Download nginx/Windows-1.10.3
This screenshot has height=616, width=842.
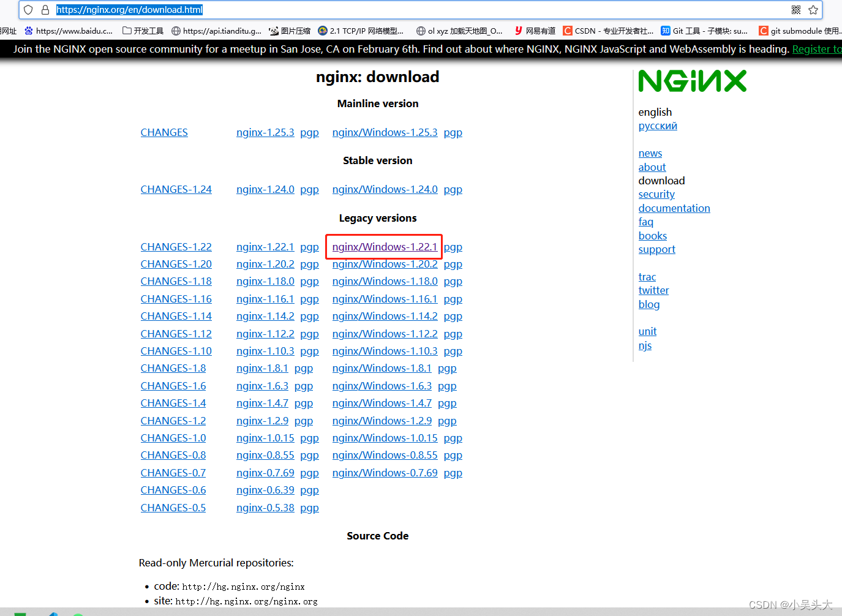pyautogui.click(x=385, y=351)
